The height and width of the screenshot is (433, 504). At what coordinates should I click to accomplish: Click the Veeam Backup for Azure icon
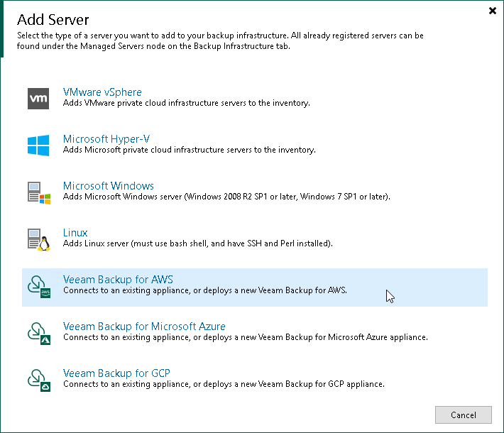[38, 333]
